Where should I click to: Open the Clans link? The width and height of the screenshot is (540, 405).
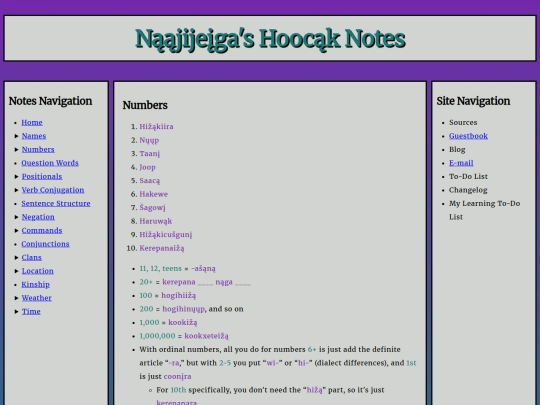click(31, 257)
